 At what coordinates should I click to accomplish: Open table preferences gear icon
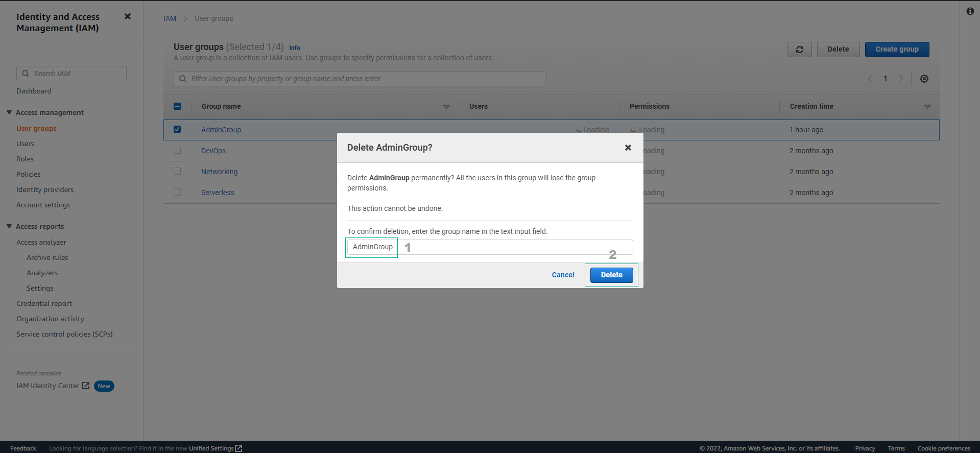click(924, 79)
